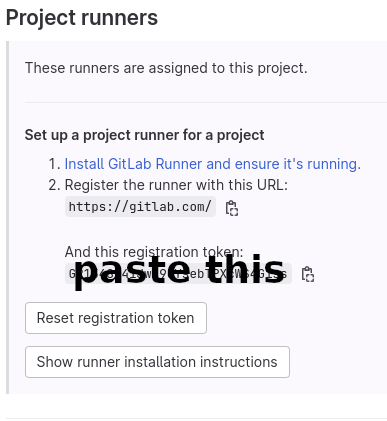The image size is (387, 421).
Task: Click the Project runners heading
Action: pyautogui.click(x=82, y=18)
